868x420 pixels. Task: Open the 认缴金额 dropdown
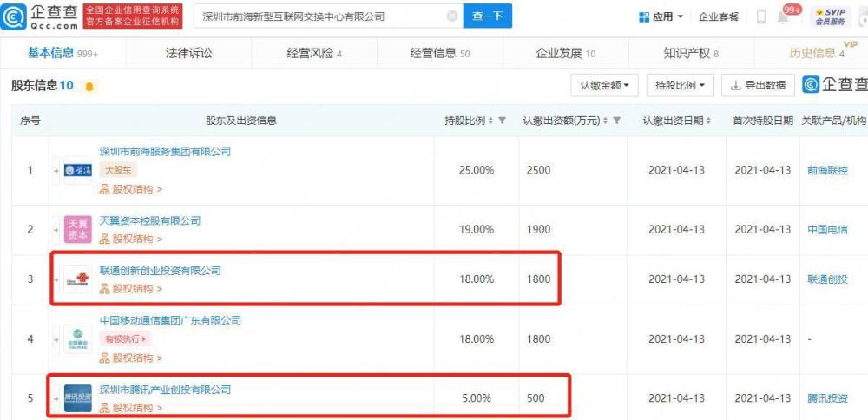coord(604,85)
